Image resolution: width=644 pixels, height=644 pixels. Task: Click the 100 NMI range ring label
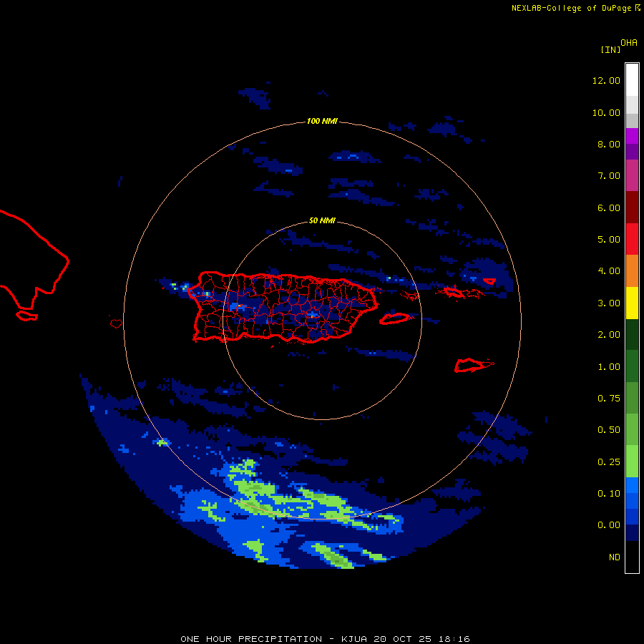[x=322, y=121]
